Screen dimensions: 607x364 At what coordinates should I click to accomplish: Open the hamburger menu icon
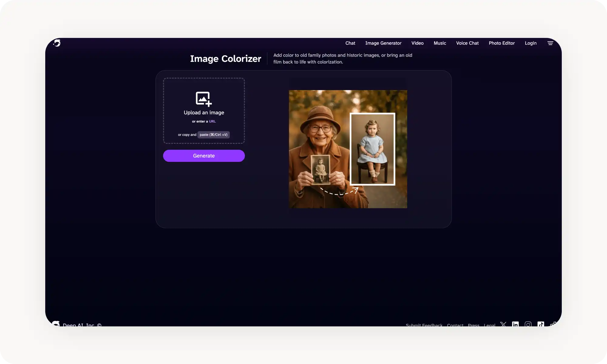point(550,43)
